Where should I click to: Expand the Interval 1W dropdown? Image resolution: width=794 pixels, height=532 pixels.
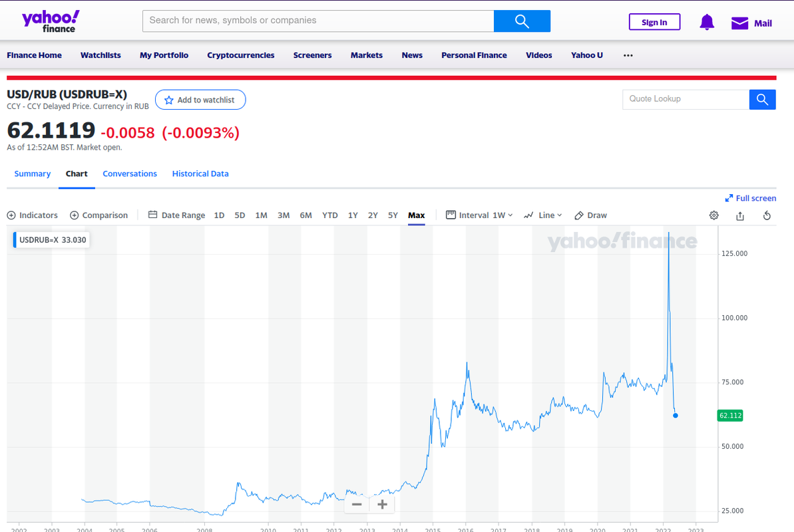pyautogui.click(x=503, y=215)
